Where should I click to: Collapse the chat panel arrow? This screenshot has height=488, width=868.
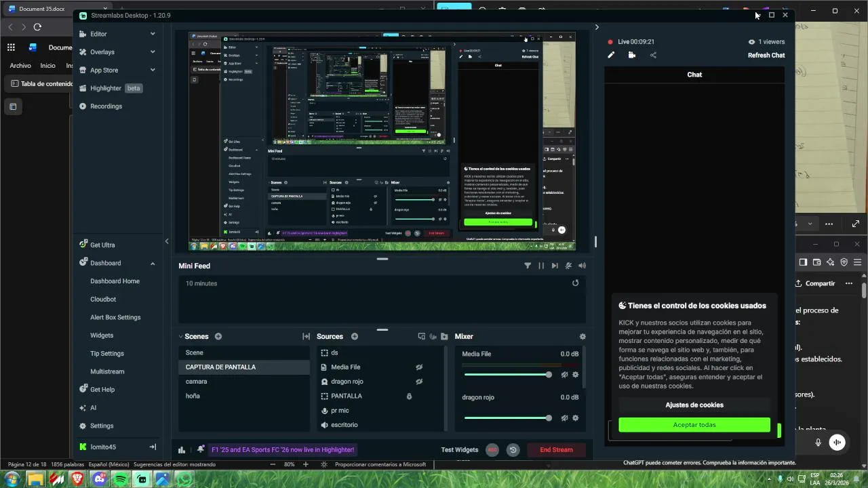click(x=597, y=27)
